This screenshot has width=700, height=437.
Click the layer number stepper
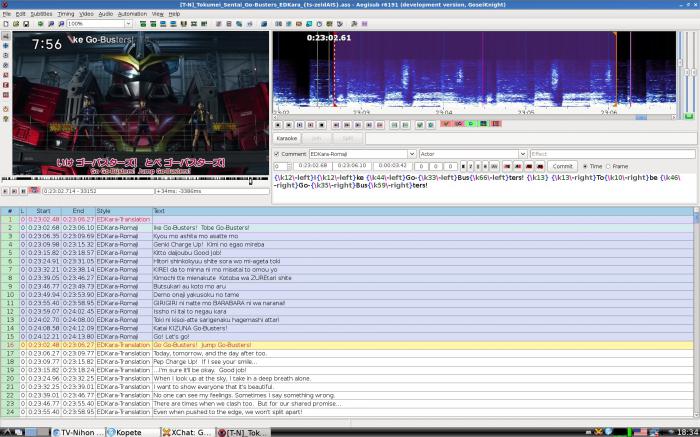point(289,166)
